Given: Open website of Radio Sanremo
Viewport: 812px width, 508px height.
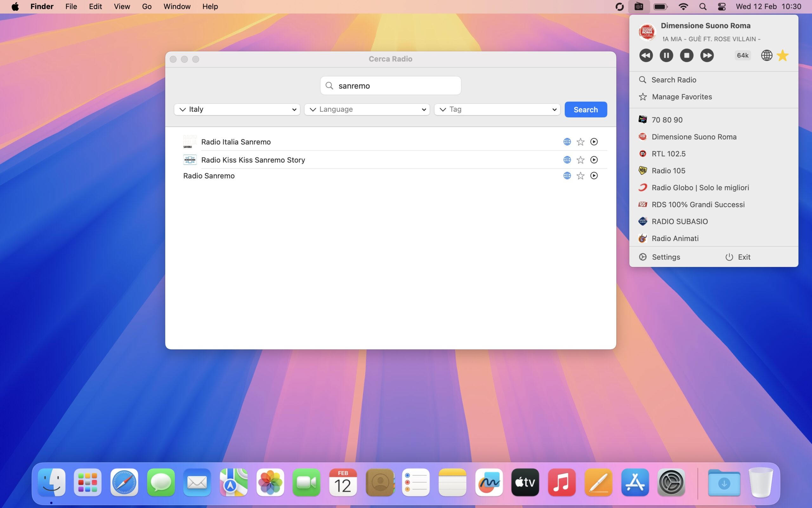Looking at the screenshot, I should [x=567, y=176].
